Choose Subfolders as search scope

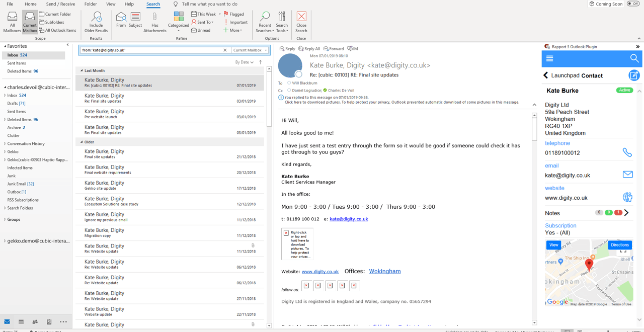[52, 22]
